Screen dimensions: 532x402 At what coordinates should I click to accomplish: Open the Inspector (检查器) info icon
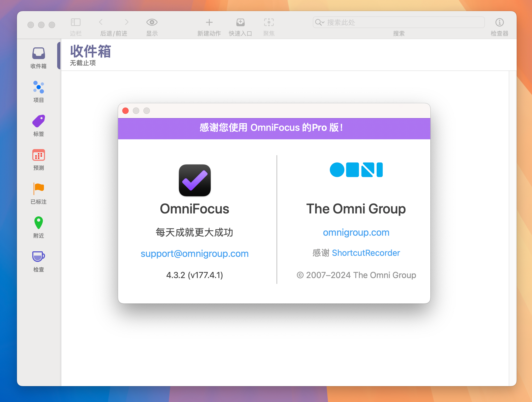click(x=499, y=22)
